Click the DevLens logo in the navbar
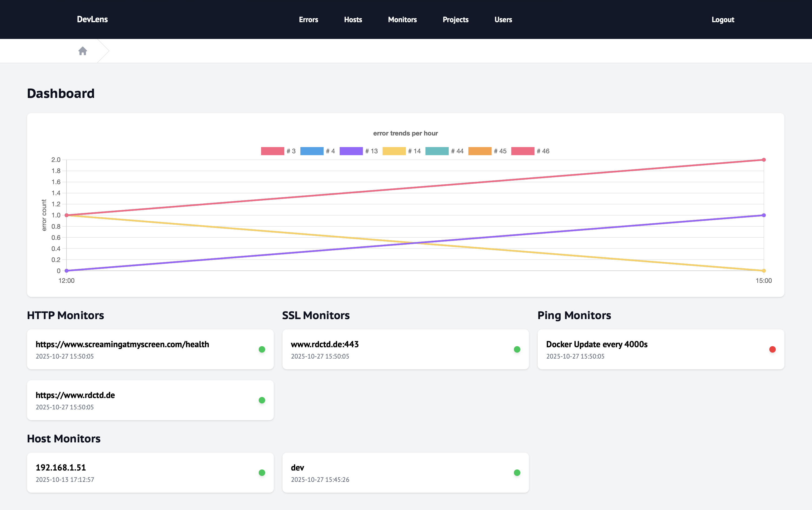 [x=92, y=19]
